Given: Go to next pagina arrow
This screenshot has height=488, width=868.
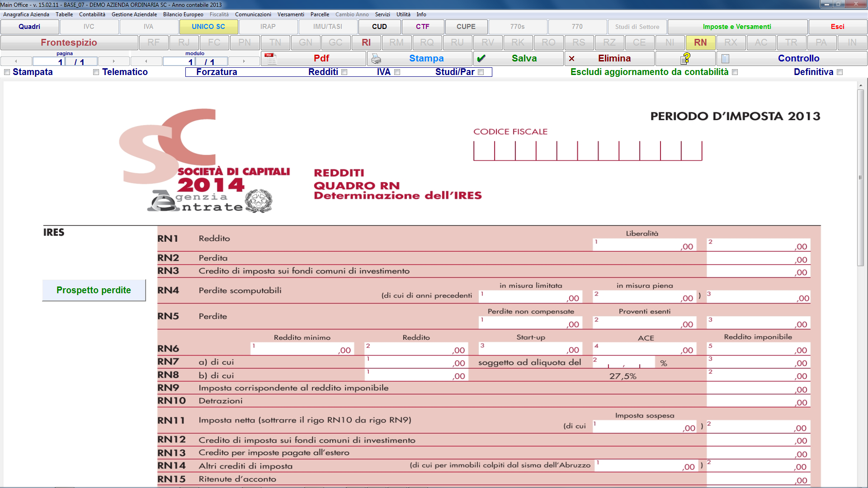Looking at the screenshot, I should click(x=113, y=61).
